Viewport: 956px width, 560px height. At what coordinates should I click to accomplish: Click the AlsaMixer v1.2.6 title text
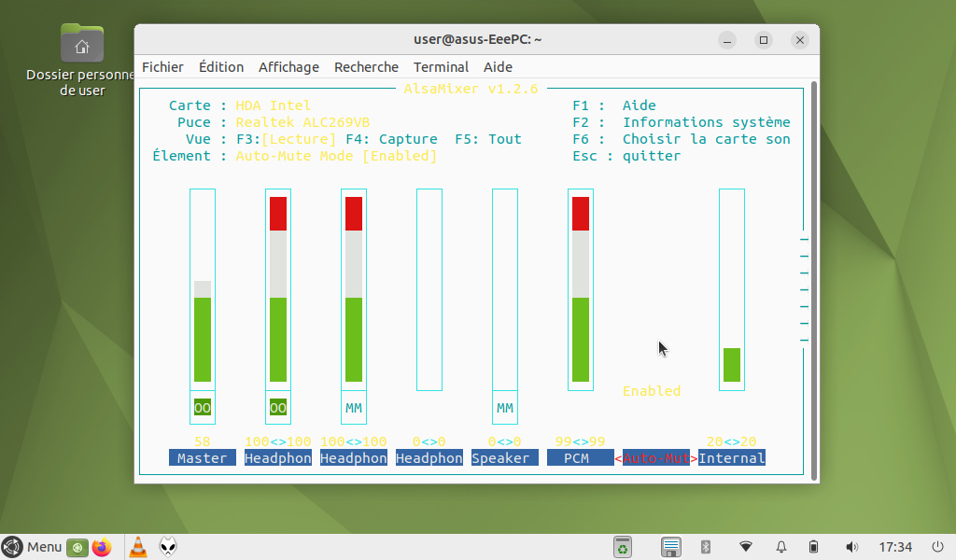[x=471, y=89]
